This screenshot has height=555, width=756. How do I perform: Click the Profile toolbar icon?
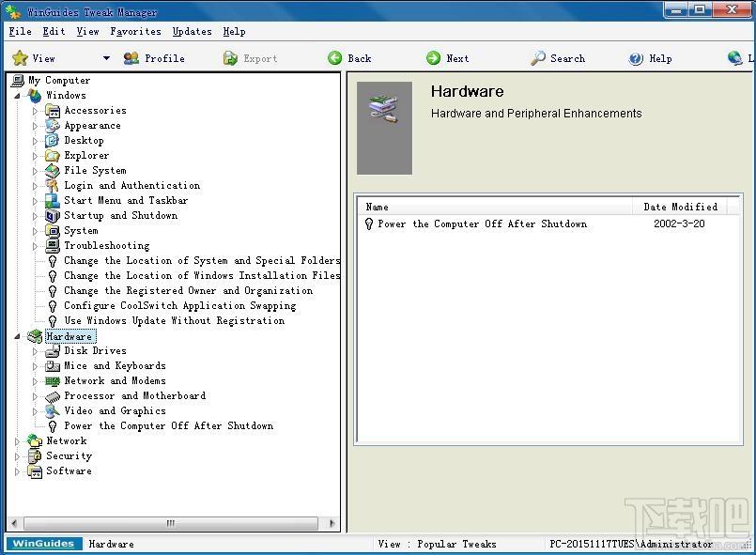[x=131, y=58]
